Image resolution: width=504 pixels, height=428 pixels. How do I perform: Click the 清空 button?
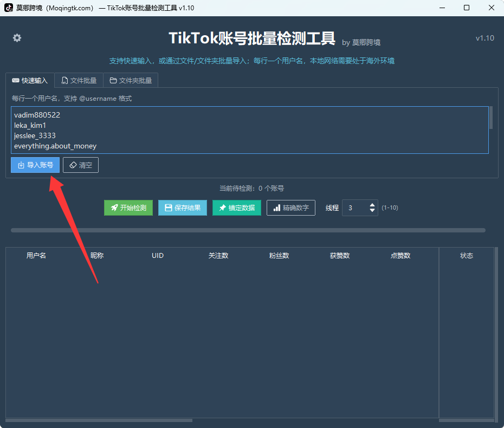(81, 165)
